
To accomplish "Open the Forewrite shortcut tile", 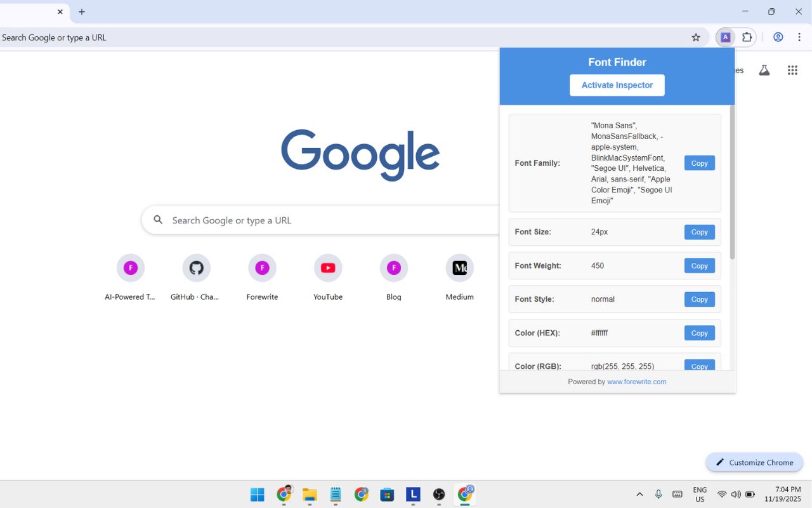I will pyautogui.click(x=262, y=277).
